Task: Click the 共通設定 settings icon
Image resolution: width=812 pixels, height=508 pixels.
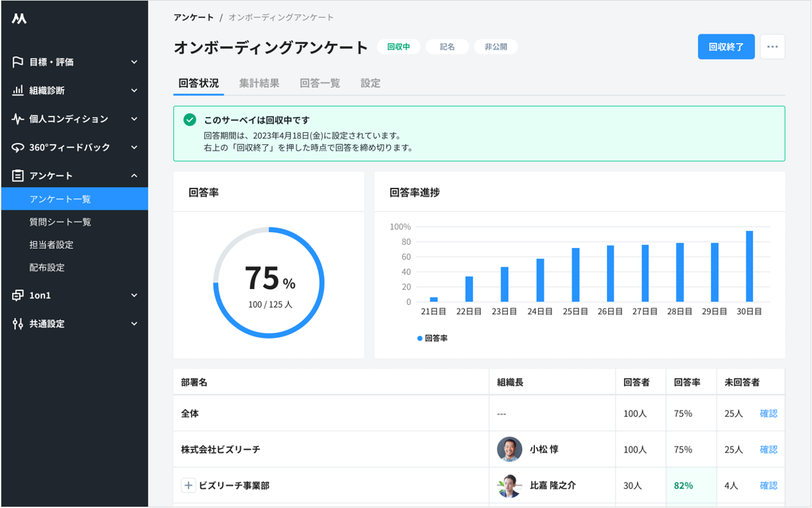Action: click(19, 323)
